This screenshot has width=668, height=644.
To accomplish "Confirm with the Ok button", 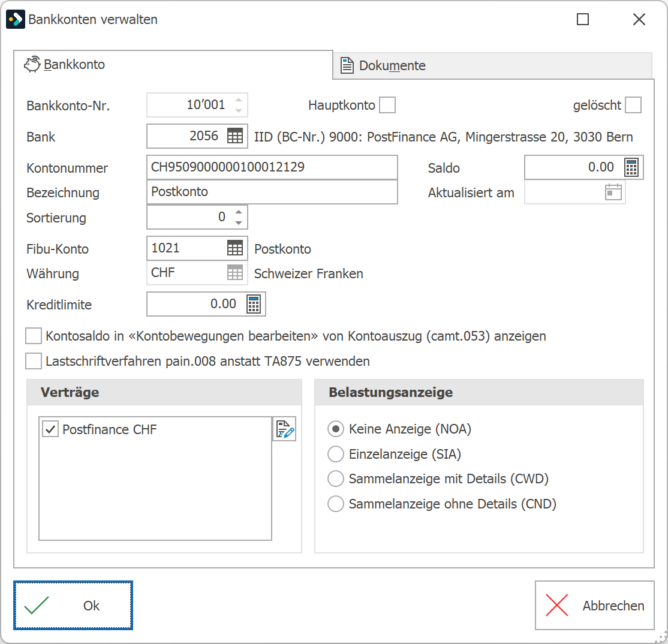I will coord(73,605).
